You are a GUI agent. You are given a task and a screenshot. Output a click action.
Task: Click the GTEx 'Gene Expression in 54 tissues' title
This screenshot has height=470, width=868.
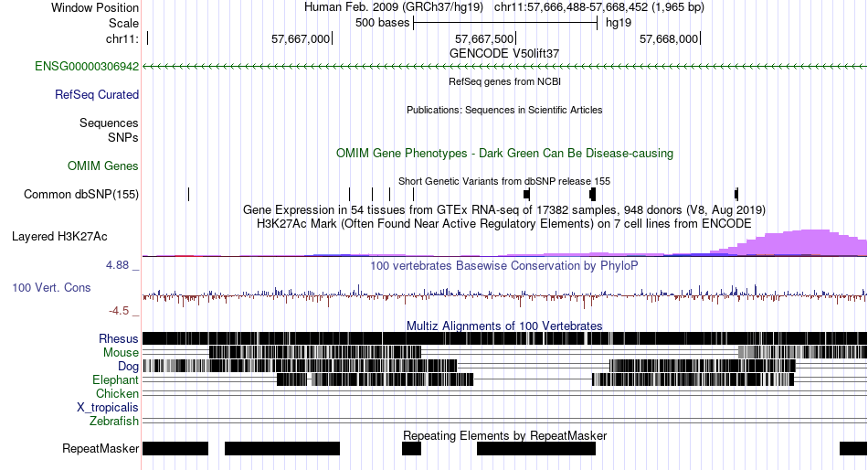[504, 210]
